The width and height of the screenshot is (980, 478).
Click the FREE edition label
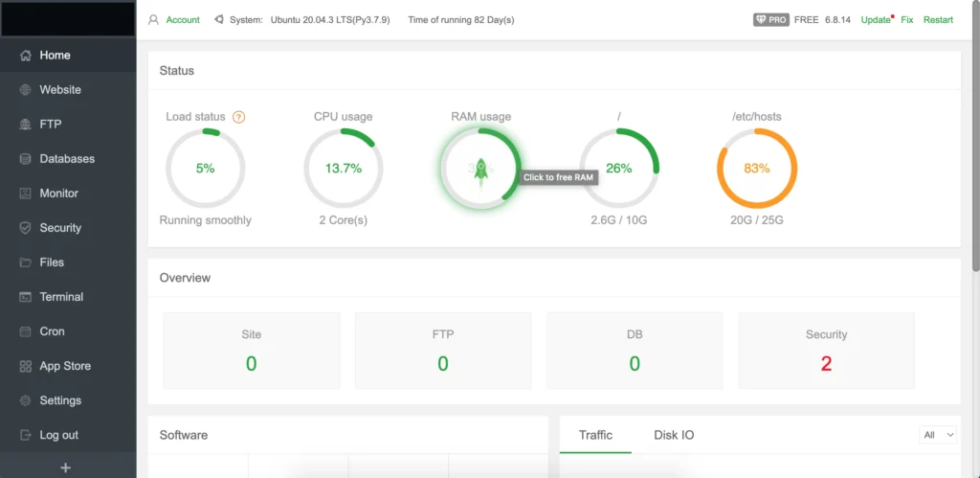[806, 19]
